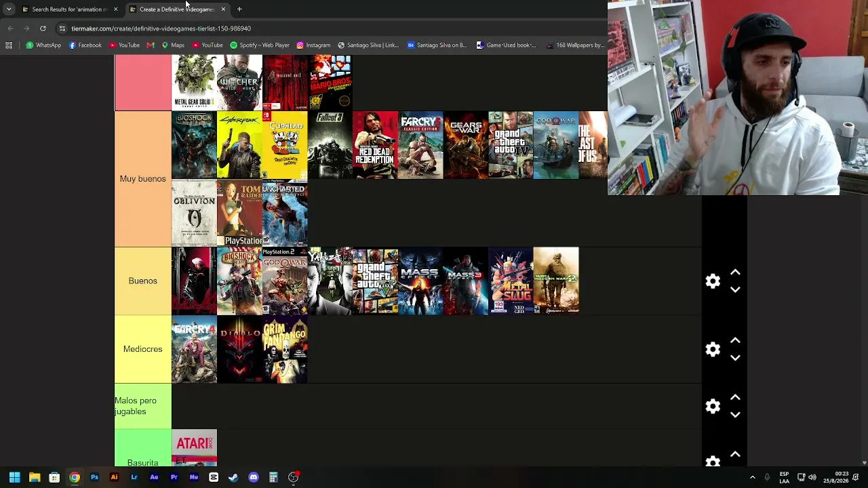Move Malos pero jugables tier up
Viewport: 868px width, 488px height.
click(x=735, y=397)
